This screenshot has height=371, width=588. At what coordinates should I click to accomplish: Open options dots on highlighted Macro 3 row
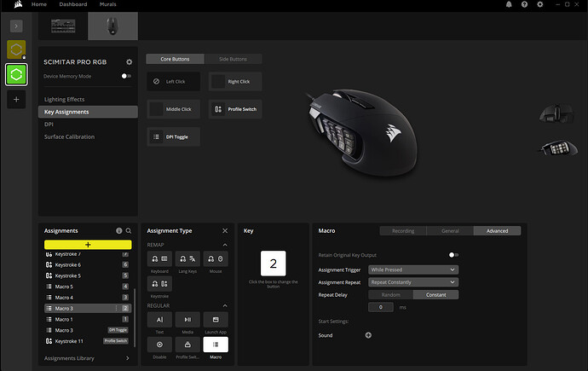[x=116, y=309]
